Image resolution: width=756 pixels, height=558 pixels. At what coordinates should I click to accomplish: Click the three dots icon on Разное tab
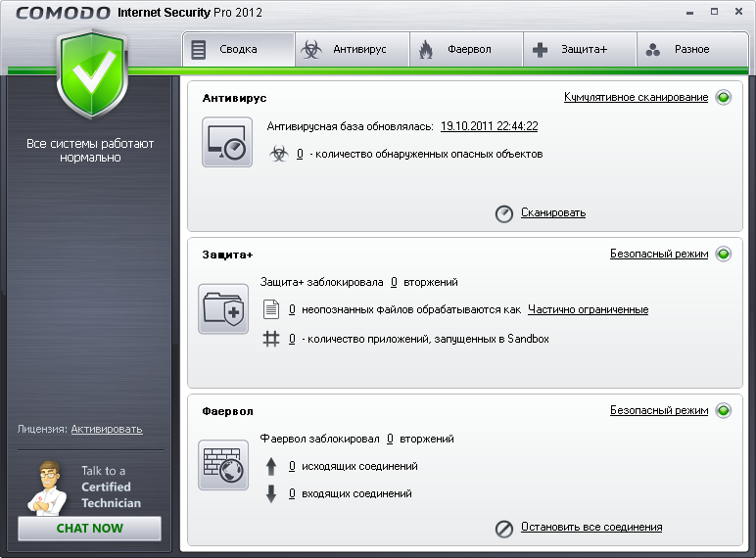tap(653, 50)
